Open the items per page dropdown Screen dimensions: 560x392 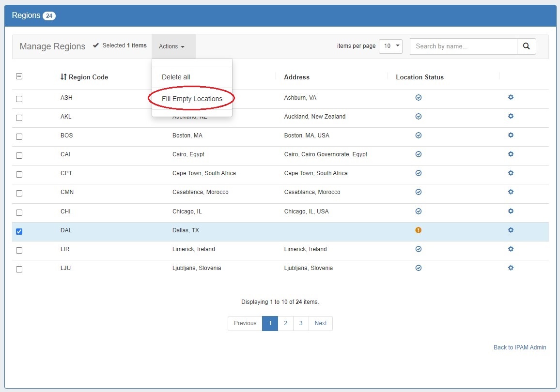pyautogui.click(x=390, y=46)
